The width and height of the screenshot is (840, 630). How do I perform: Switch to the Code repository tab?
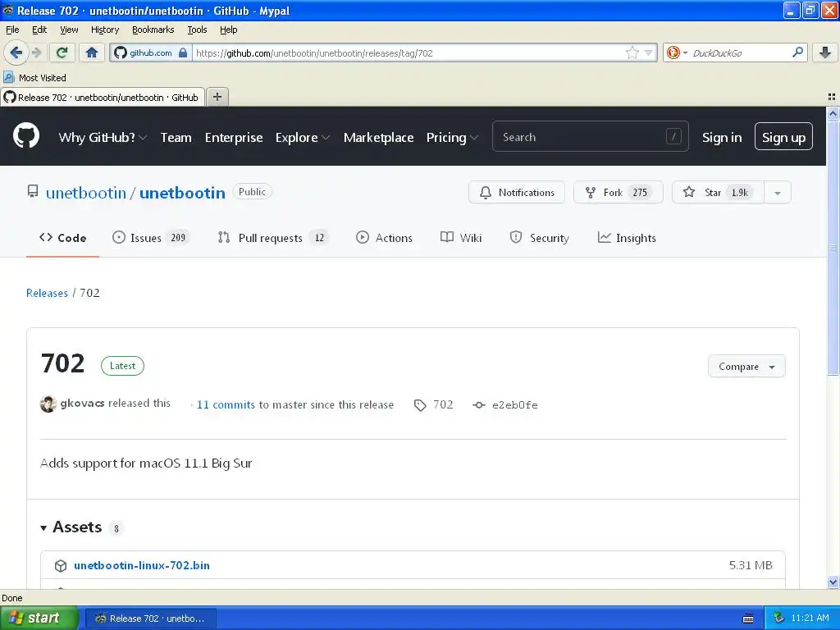tap(62, 238)
